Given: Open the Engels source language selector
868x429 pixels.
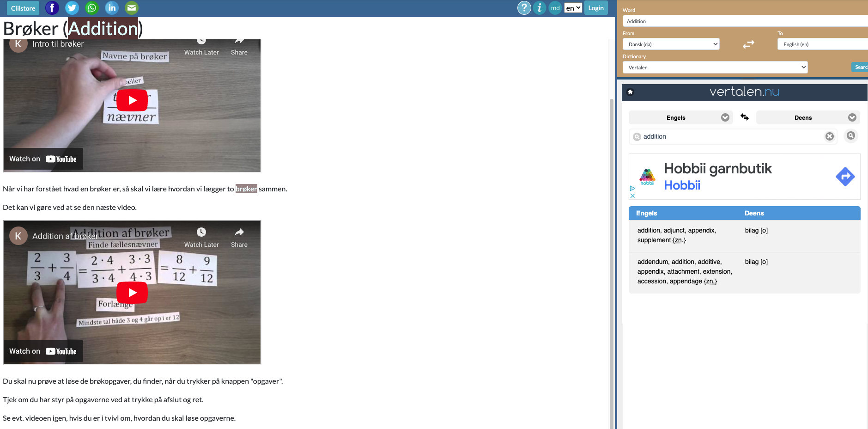Looking at the screenshot, I should 680,117.
